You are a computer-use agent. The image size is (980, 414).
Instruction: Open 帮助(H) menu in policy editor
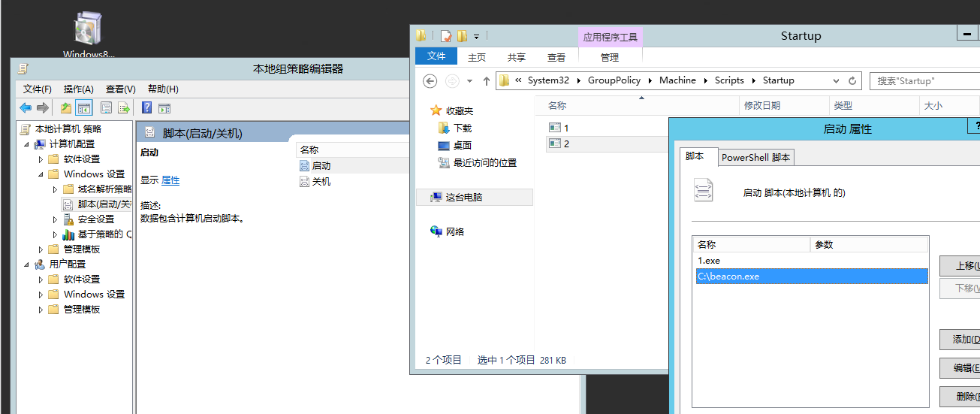coord(163,89)
